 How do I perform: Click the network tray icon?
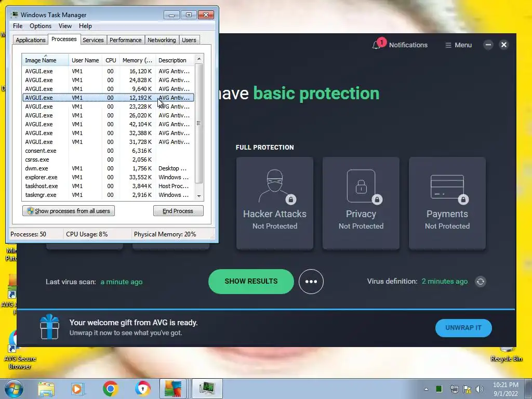454,389
